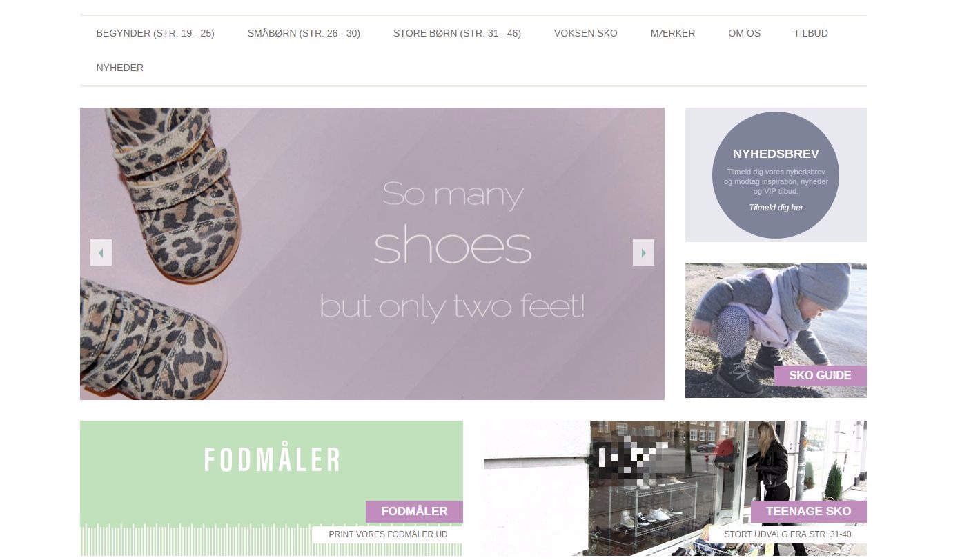Select Store Børn (Str. 31 - 46)

click(x=457, y=33)
